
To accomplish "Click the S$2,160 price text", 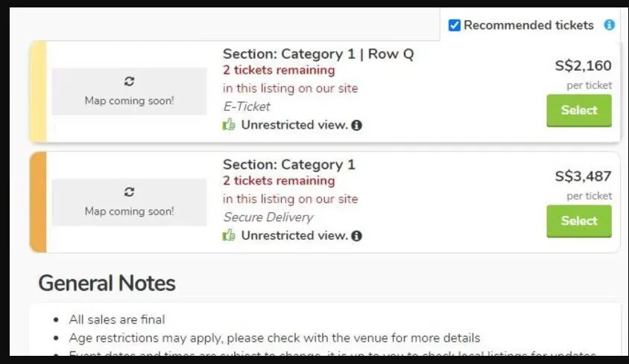I will (583, 66).
